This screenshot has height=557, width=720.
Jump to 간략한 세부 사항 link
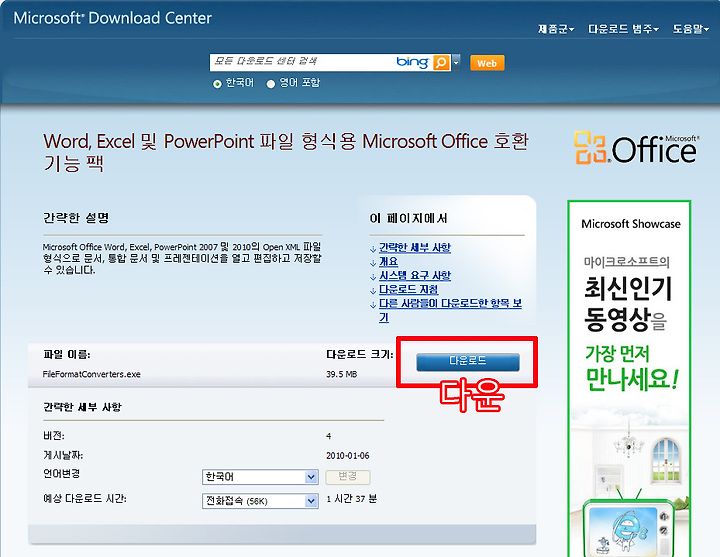[415, 248]
